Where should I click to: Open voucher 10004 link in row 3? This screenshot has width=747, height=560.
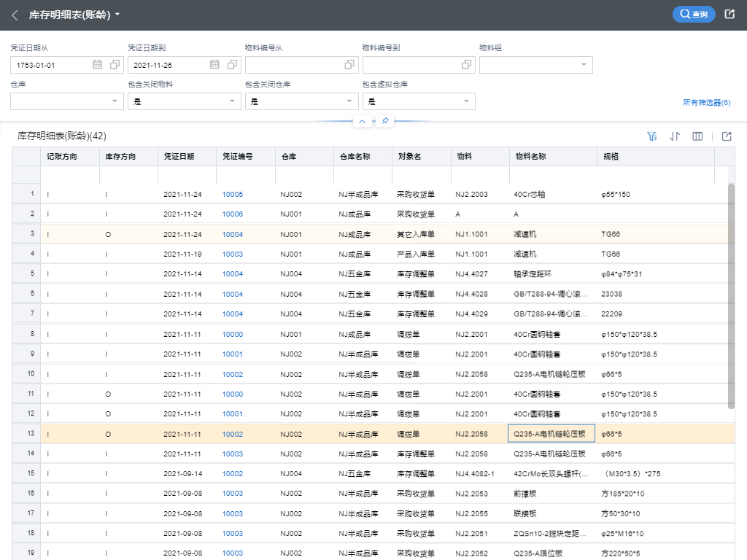pos(233,234)
